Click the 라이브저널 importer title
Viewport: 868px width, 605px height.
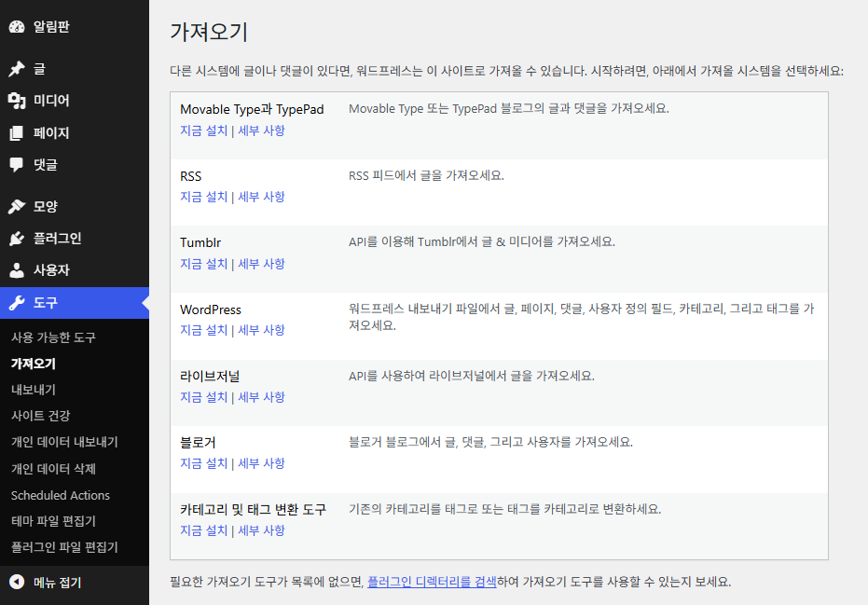pos(210,377)
